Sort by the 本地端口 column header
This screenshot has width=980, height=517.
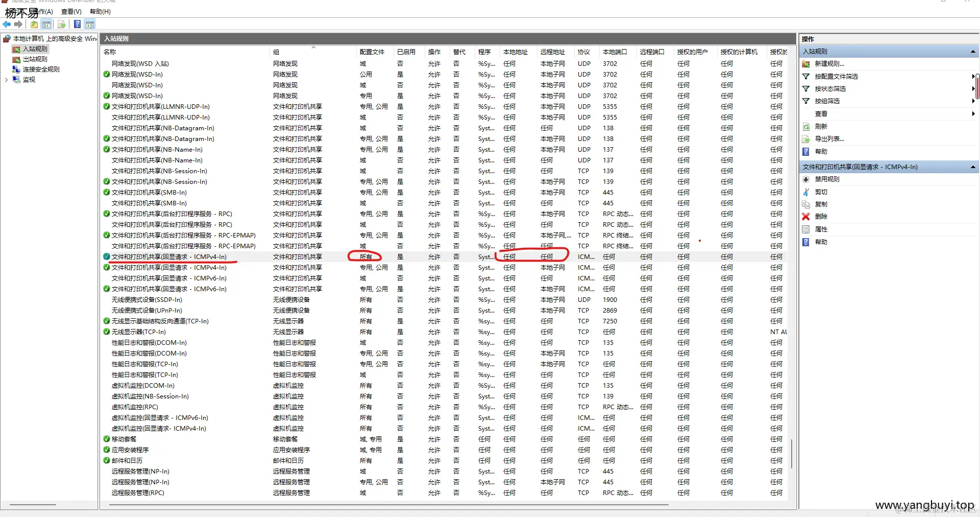click(618, 52)
